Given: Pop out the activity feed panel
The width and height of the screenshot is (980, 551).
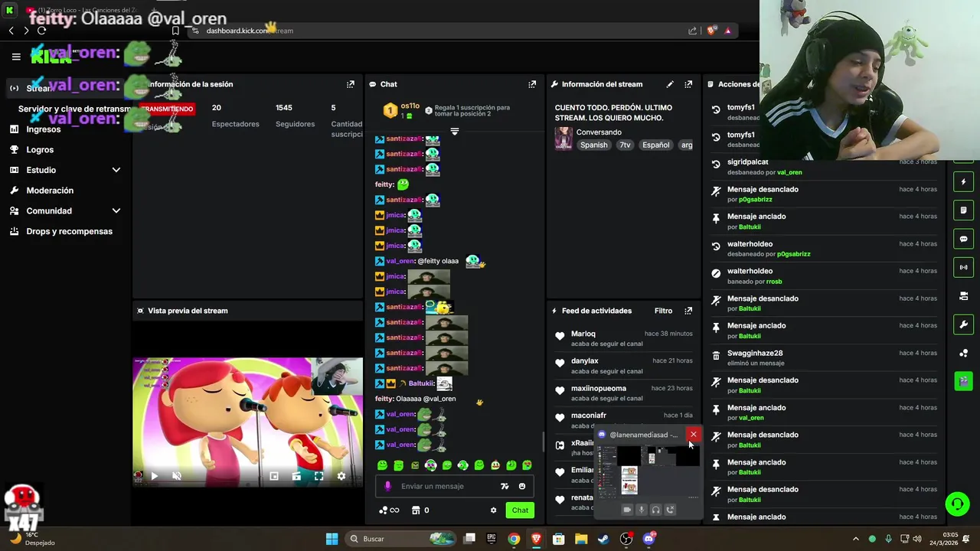Looking at the screenshot, I should coord(688,311).
